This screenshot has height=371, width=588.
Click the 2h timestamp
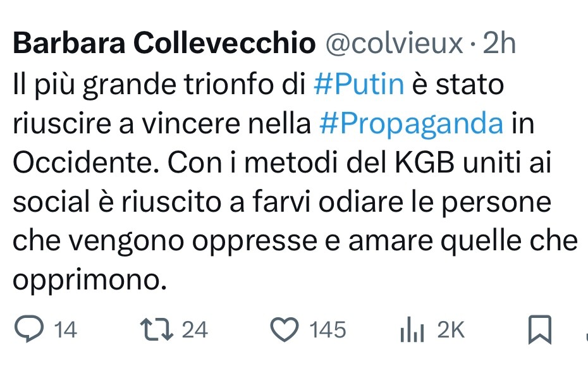(x=499, y=44)
